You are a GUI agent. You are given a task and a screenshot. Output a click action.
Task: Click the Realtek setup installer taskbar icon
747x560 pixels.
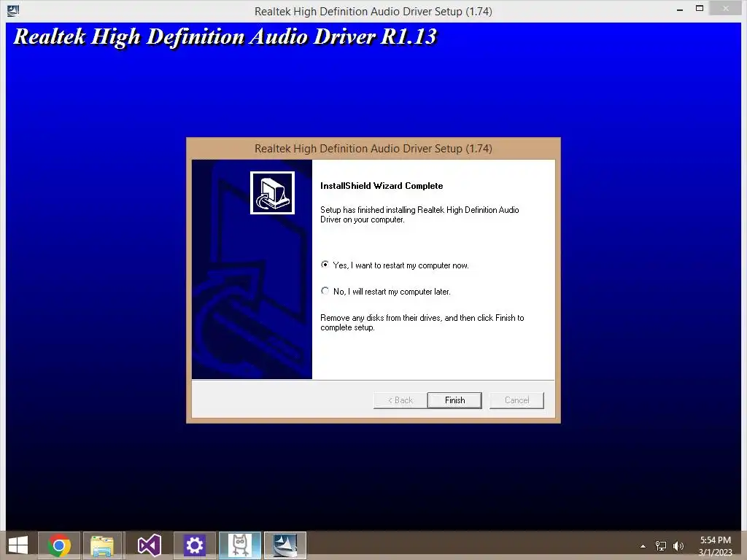(285, 545)
